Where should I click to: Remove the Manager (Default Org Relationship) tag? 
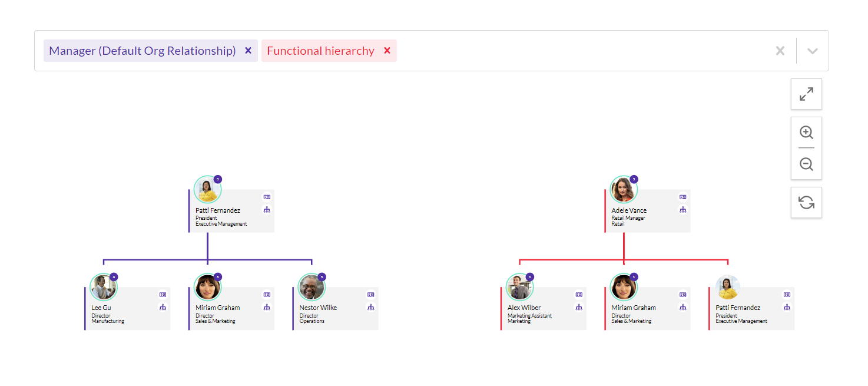[x=248, y=51]
